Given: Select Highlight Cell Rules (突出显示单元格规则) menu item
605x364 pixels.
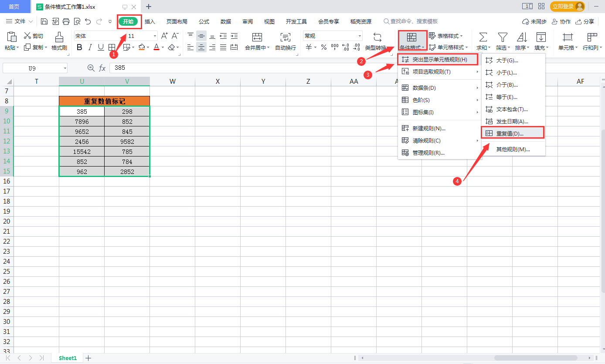Looking at the screenshot, I should (x=438, y=59).
